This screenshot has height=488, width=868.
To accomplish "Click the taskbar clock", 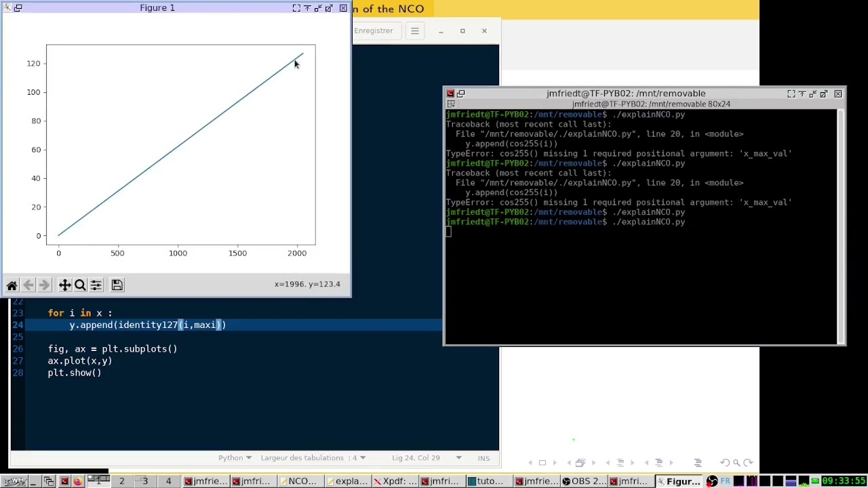I will pos(844,481).
